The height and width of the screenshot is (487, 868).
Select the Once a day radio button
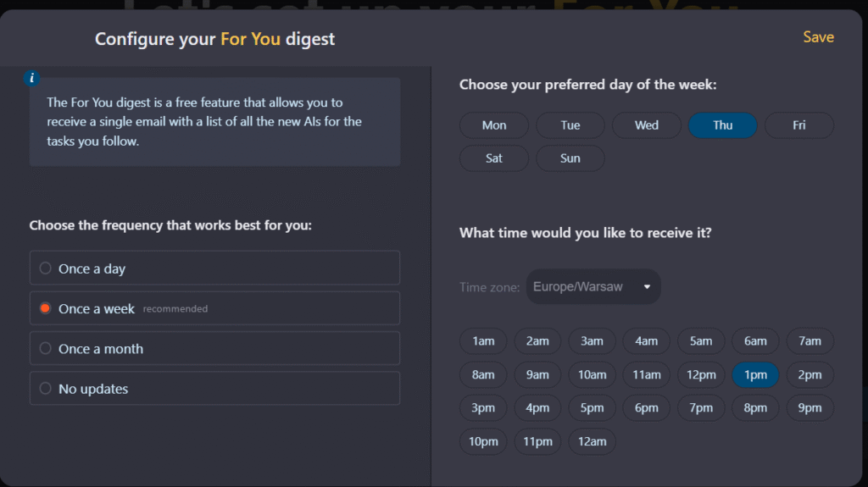[x=46, y=268]
